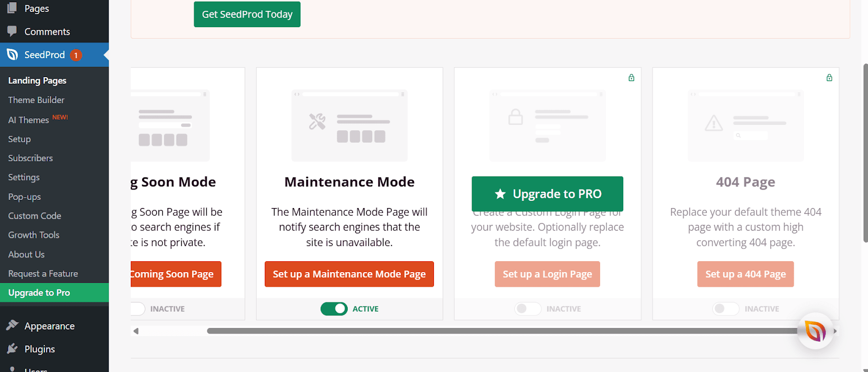Open AI Themes submenu item

[29, 120]
